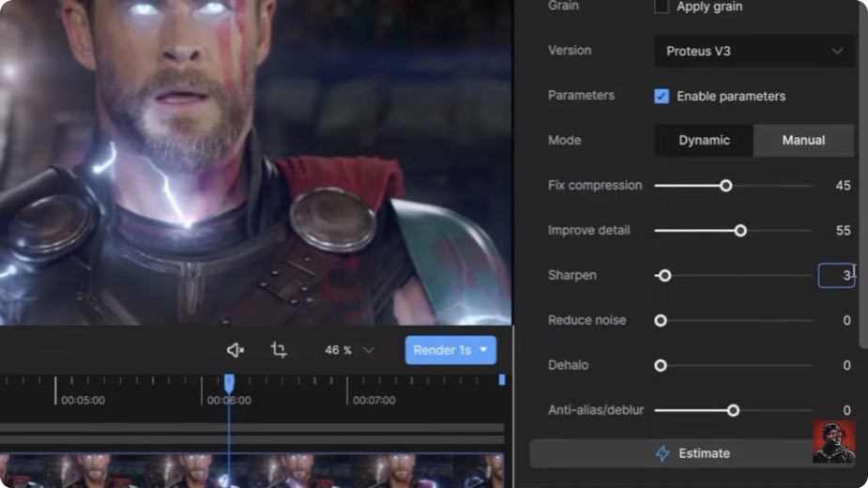Adjust the Reduce noise slider handle
This screenshot has height=488, width=868.
(661, 320)
